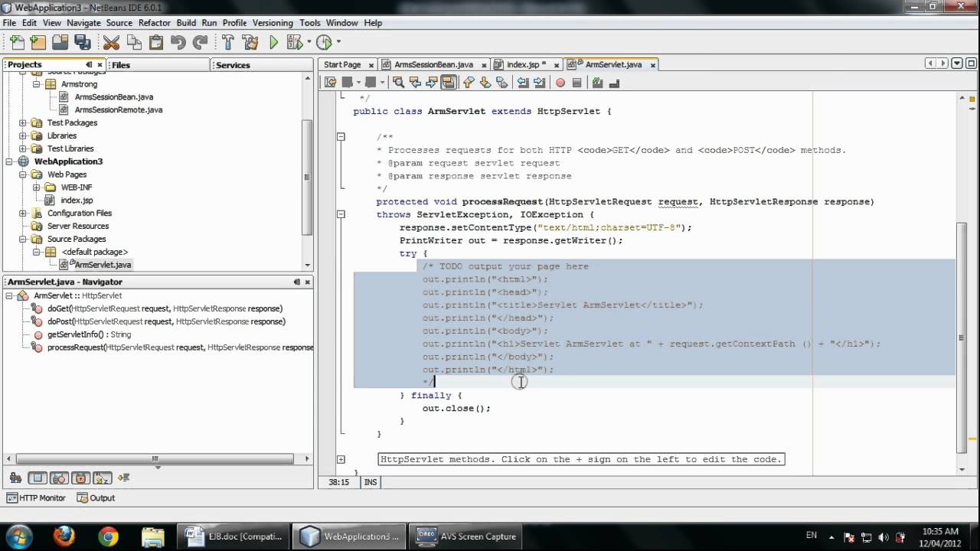The height and width of the screenshot is (551, 980).
Task: Click the Profile Main Project clock icon
Action: [x=324, y=42]
